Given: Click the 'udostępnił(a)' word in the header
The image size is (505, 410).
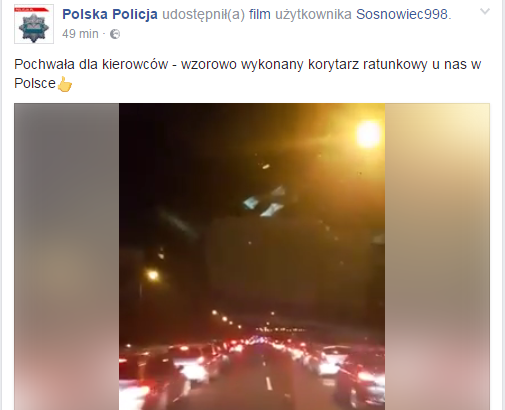Looking at the screenshot, I should coord(203,15).
